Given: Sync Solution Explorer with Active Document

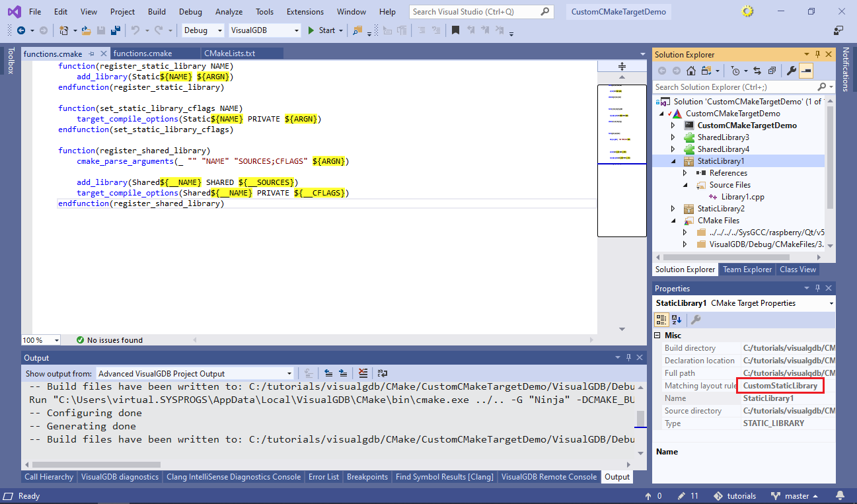Looking at the screenshot, I should [759, 71].
